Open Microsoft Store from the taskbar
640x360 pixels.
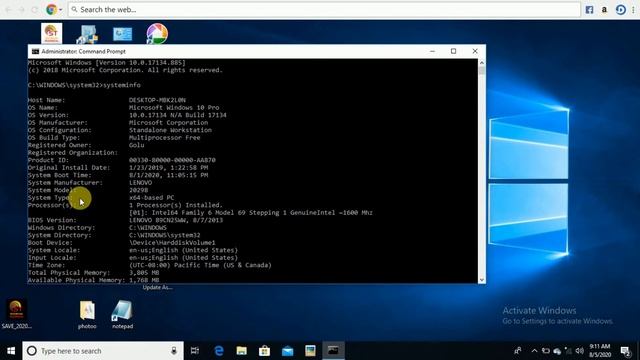[x=264, y=351]
